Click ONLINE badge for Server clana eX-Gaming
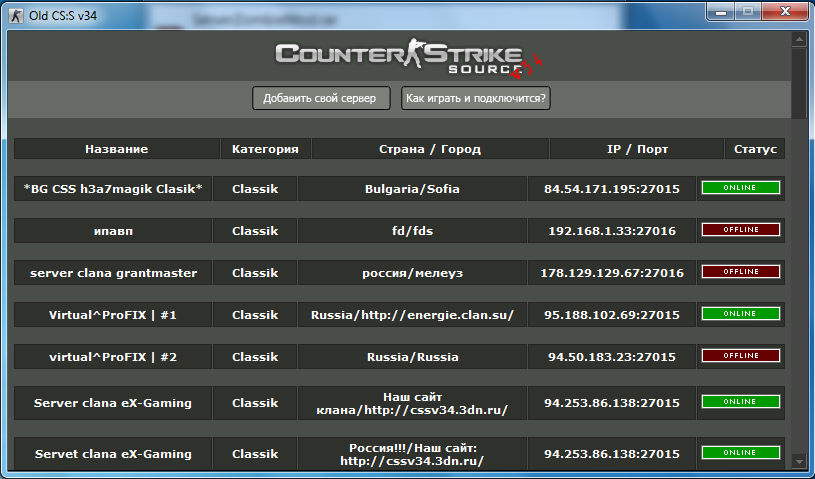 tap(741, 402)
